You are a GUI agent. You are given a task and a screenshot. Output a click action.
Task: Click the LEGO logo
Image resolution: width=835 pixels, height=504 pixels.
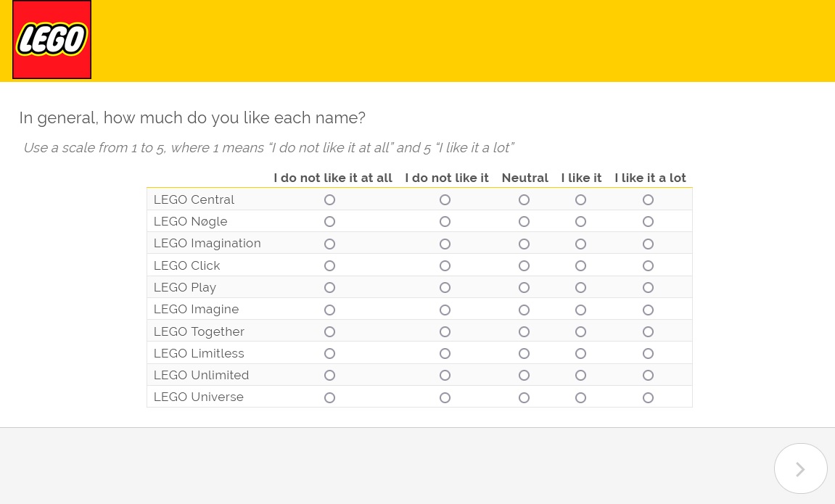click(x=52, y=39)
